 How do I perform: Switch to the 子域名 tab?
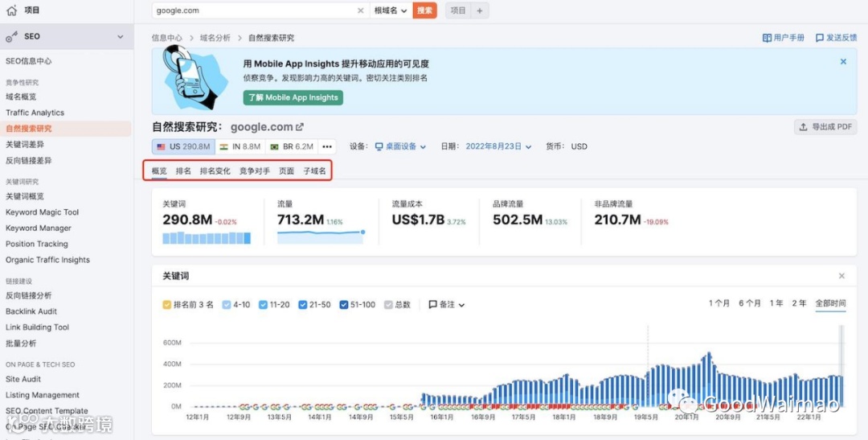[x=314, y=171]
